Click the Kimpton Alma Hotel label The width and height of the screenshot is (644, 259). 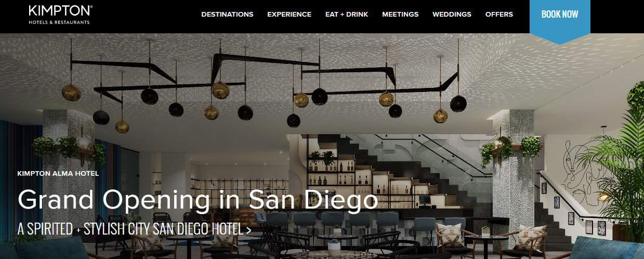pyautogui.click(x=58, y=174)
